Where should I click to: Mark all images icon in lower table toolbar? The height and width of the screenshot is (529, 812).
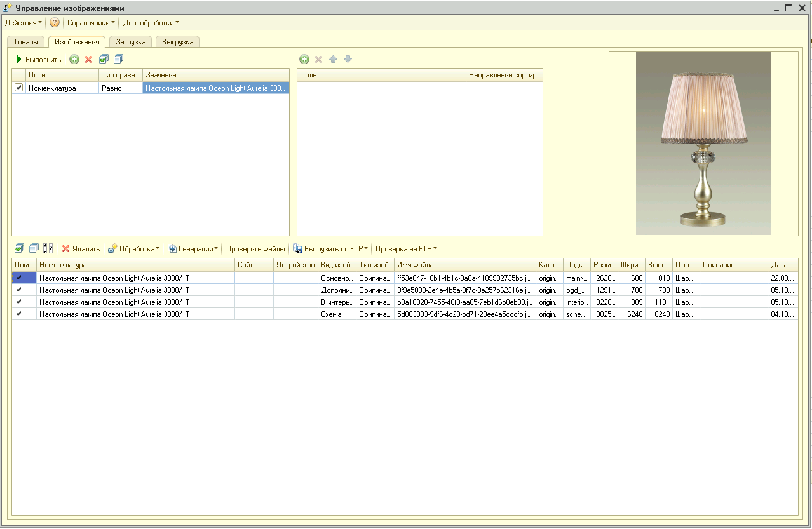click(19, 249)
